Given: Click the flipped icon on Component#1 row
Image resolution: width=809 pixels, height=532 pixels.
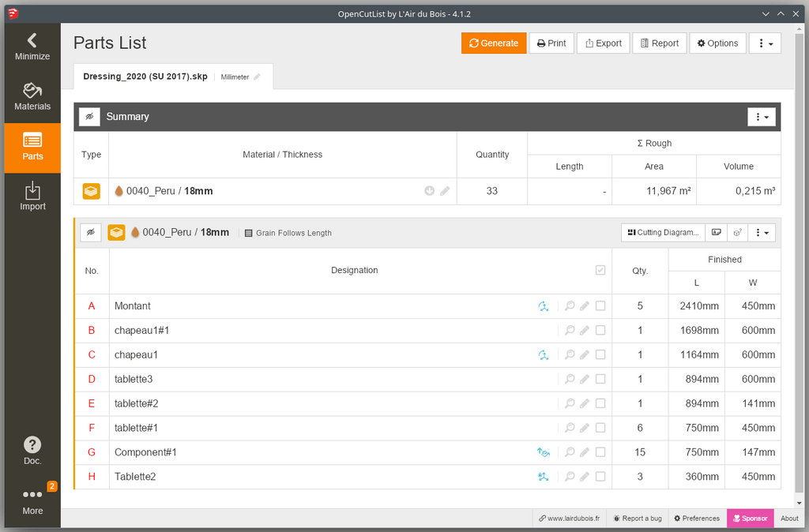Looking at the screenshot, I should [x=544, y=452].
